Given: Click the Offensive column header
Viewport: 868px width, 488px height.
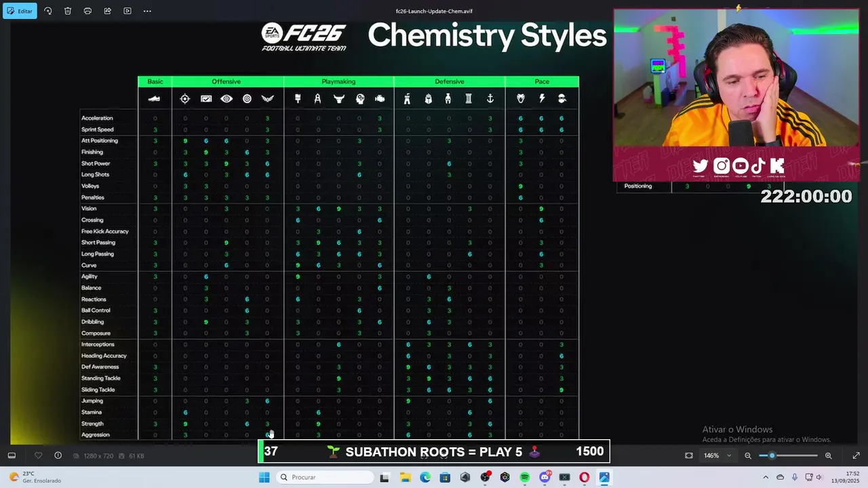Looking at the screenshot, I should point(226,81).
